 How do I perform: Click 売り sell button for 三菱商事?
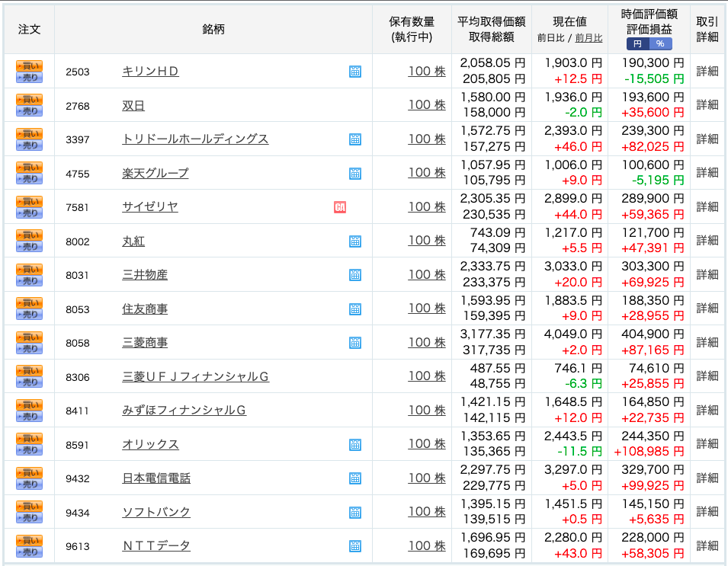[x=29, y=348]
